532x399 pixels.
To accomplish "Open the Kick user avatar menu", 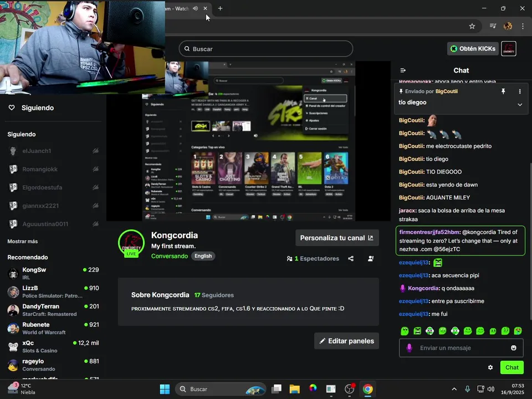I will (x=508, y=49).
